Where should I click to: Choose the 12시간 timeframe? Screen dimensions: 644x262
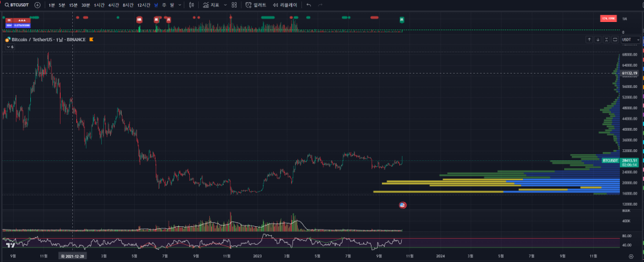pyautogui.click(x=144, y=5)
